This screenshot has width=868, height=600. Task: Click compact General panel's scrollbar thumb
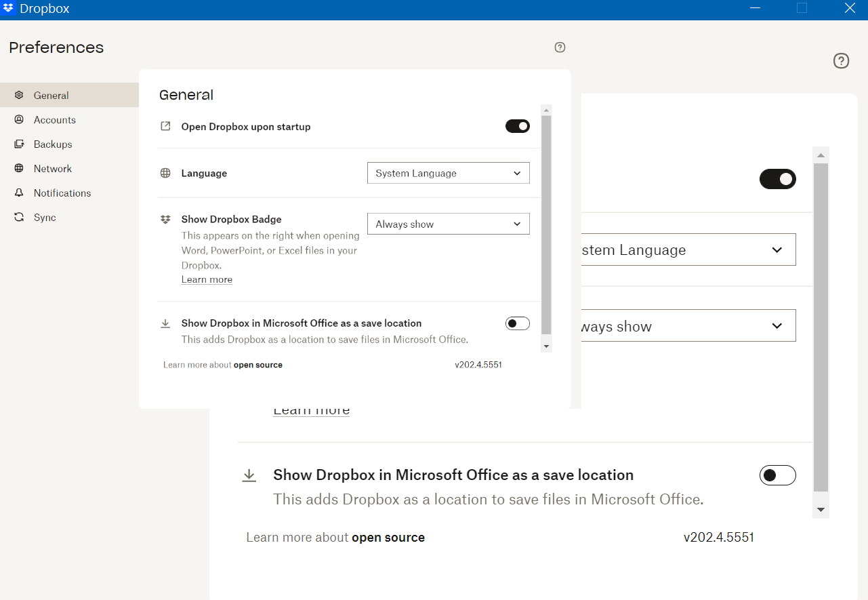[547, 225]
